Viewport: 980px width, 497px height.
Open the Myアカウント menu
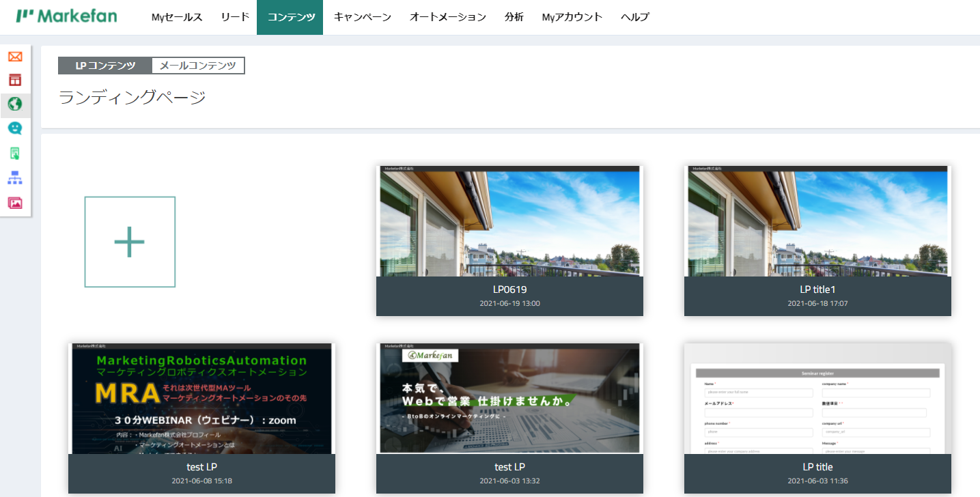point(572,17)
